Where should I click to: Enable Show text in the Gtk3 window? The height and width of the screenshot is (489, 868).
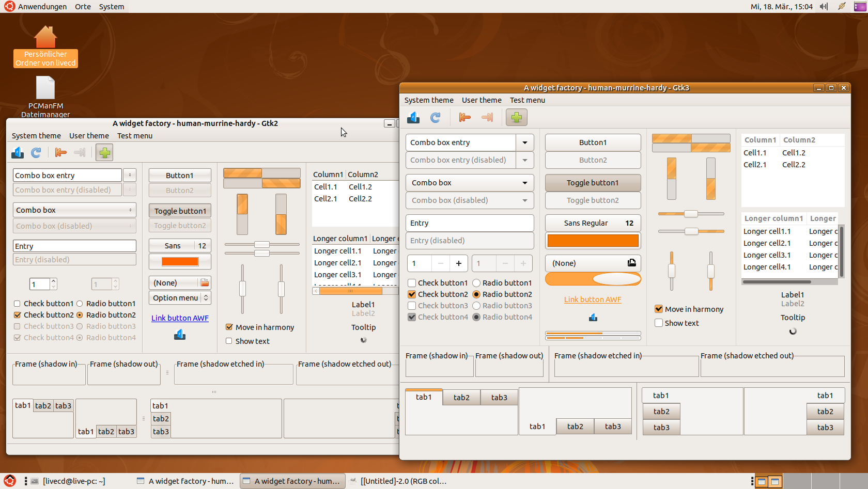coord(659,323)
